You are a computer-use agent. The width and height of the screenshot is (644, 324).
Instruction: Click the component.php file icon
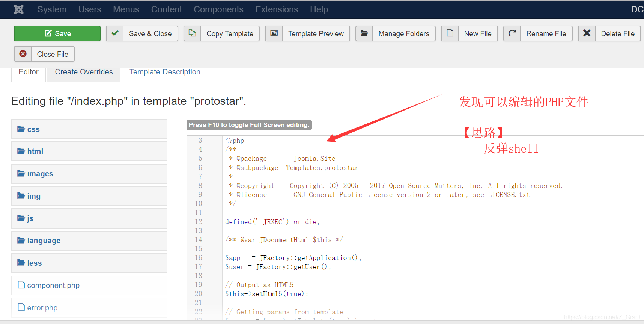coord(21,285)
